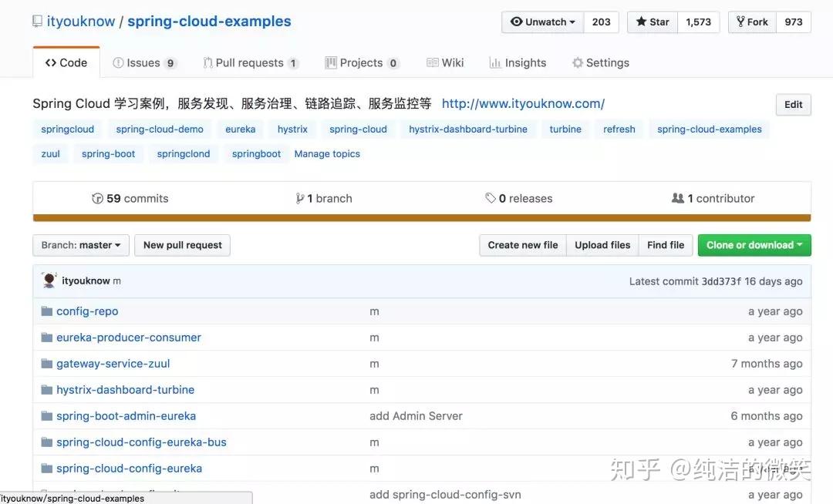This screenshot has height=504, width=833.
Task: Edit the repository description
Action: pyautogui.click(x=793, y=104)
